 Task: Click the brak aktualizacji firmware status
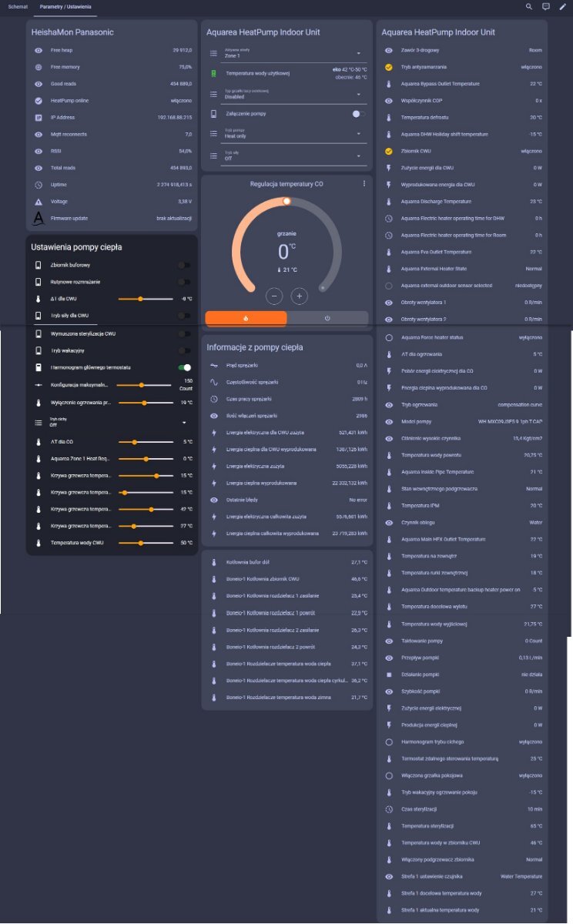point(173,219)
